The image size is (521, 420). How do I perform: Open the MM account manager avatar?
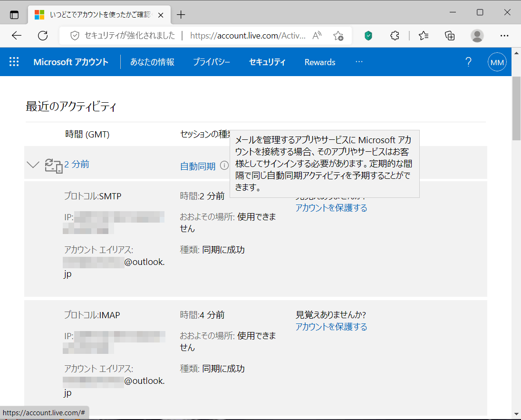click(497, 62)
